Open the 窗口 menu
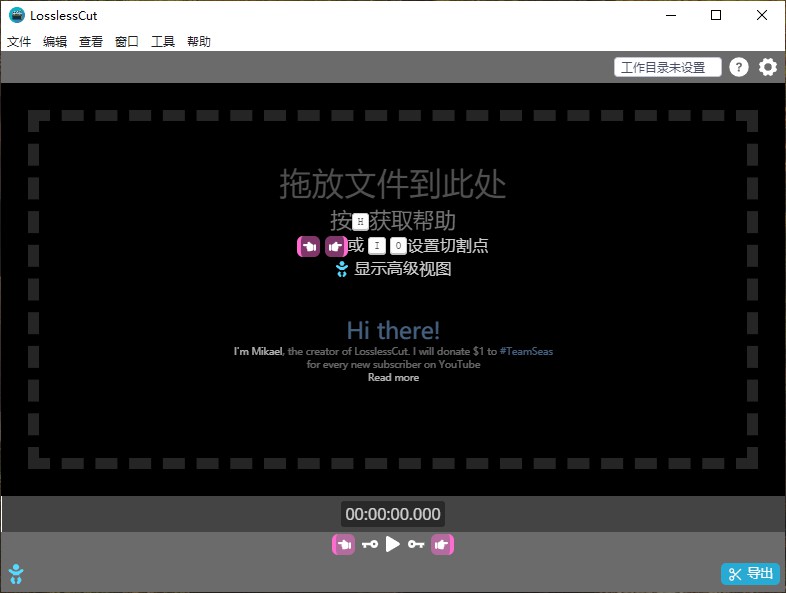The image size is (786, 593). 127,42
